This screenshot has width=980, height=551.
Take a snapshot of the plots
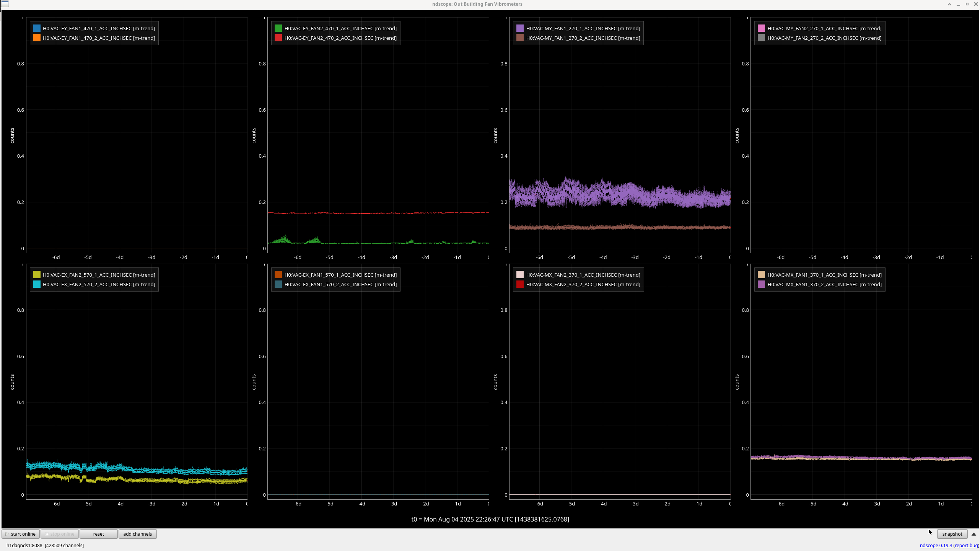[x=952, y=534]
